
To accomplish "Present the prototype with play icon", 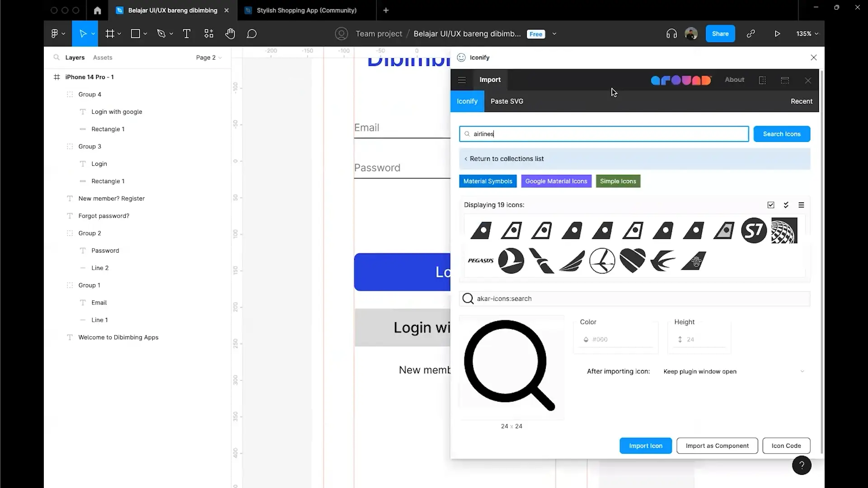I will point(777,33).
